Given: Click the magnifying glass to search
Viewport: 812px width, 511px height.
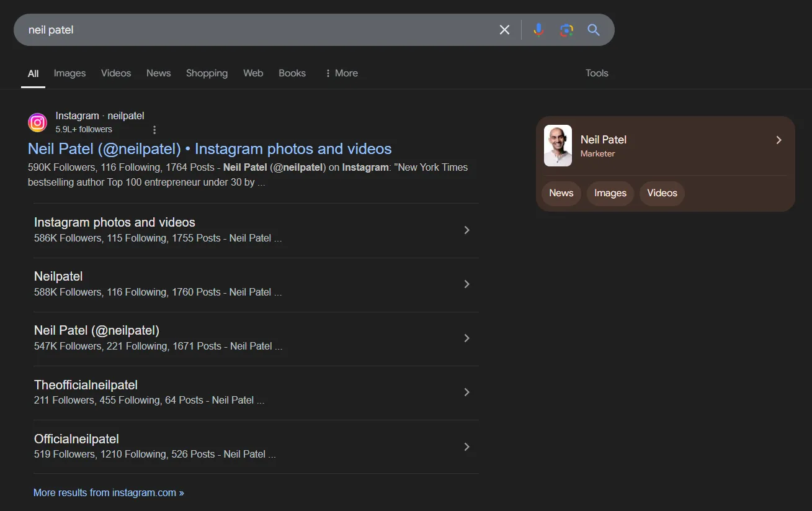Looking at the screenshot, I should click(x=593, y=29).
